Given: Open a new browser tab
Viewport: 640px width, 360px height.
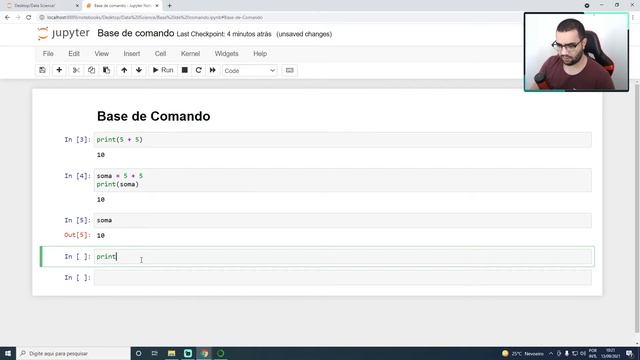Looking at the screenshot, I should (169, 6).
